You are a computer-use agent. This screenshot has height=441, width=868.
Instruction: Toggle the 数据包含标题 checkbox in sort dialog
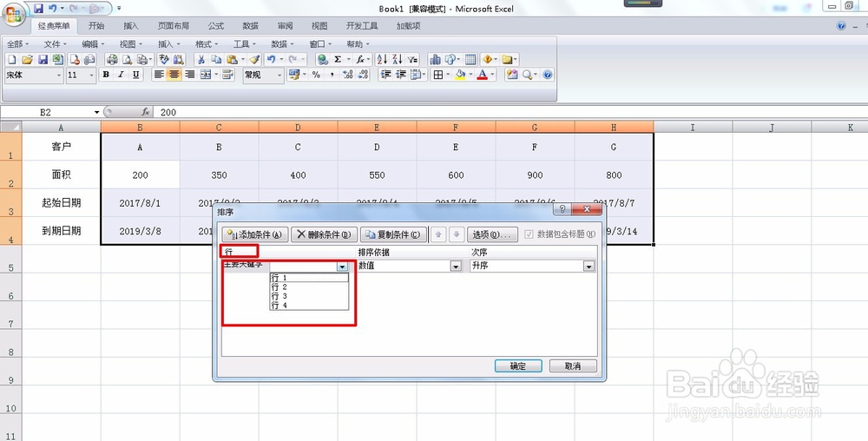[529, 234]
